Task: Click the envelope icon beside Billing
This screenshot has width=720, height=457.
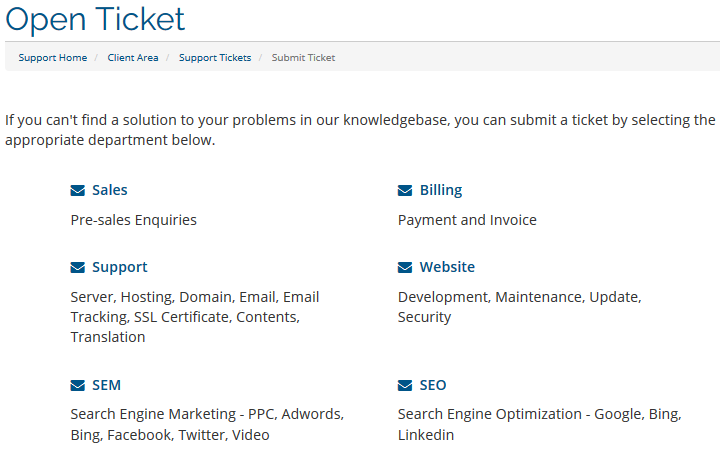Action: pos(405,190)
